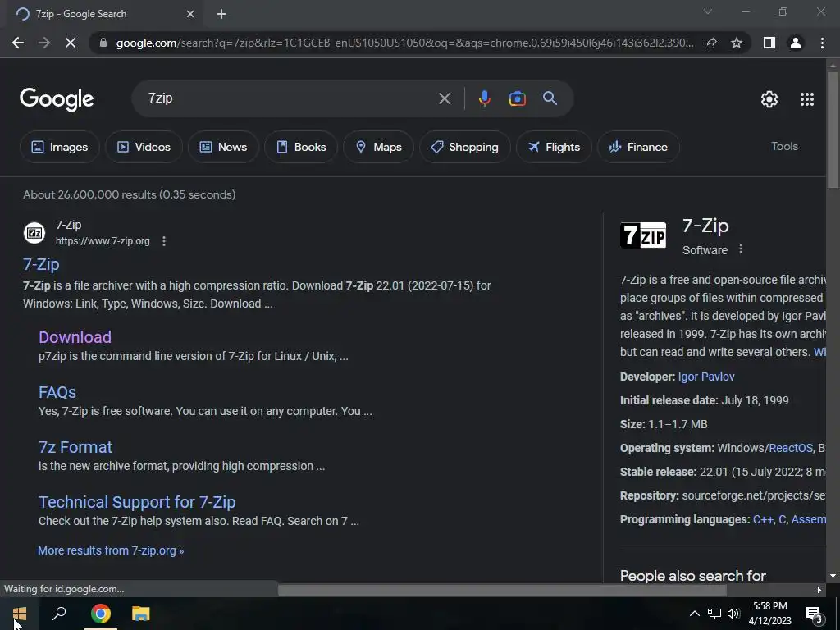Switch to Images results
840x630 pixels.
pos(59,147)
